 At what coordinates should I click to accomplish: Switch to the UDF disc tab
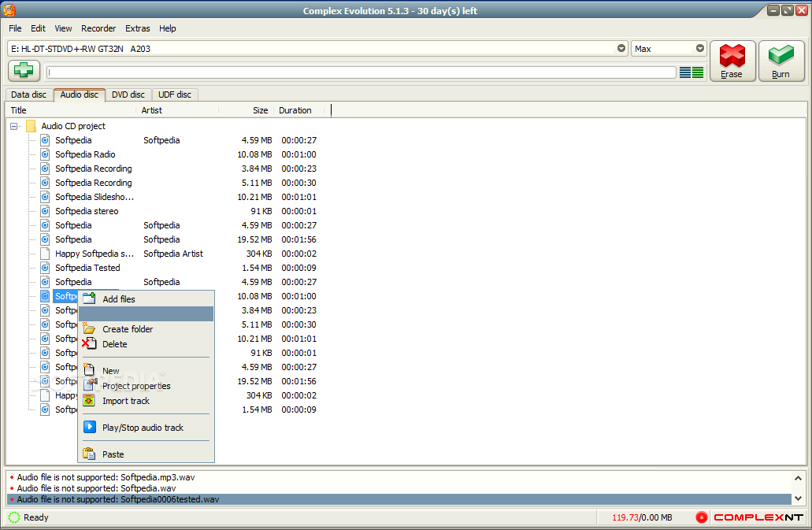175,95
